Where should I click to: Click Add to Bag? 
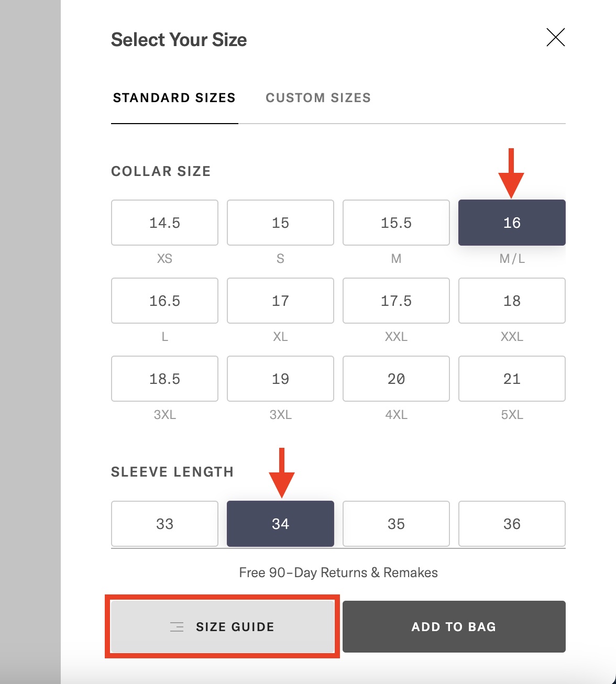[454, 626]
